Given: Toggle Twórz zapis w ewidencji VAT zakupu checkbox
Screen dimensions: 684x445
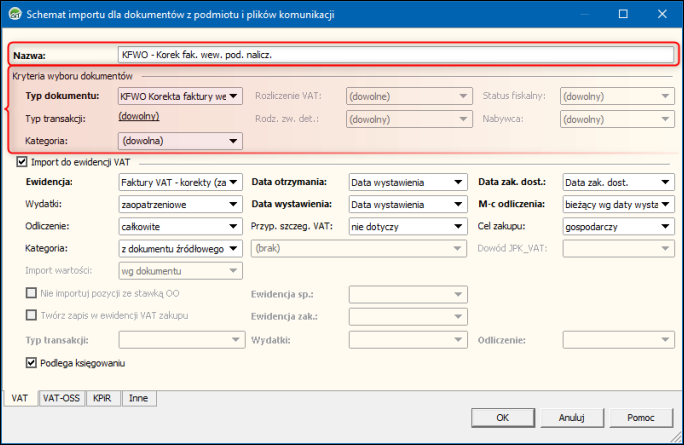Looking at the screenshot, I should 31,315.
